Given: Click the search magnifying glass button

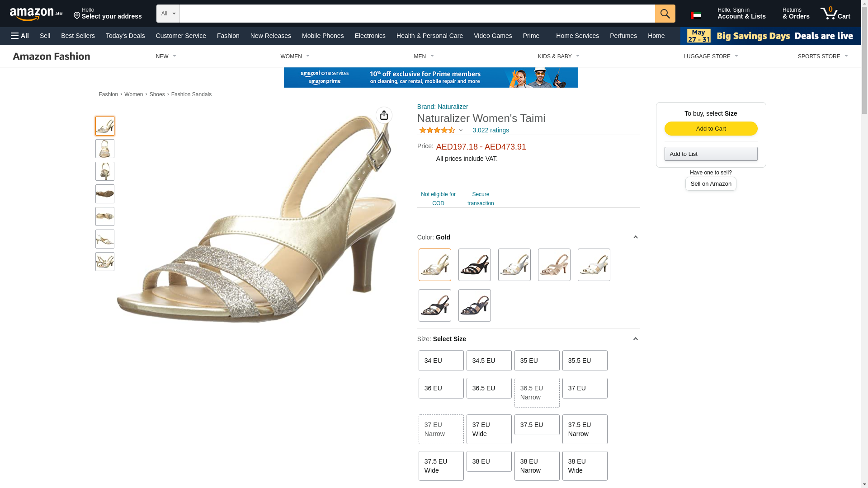Looking at the screenshot, I should (x=665, y=14).
